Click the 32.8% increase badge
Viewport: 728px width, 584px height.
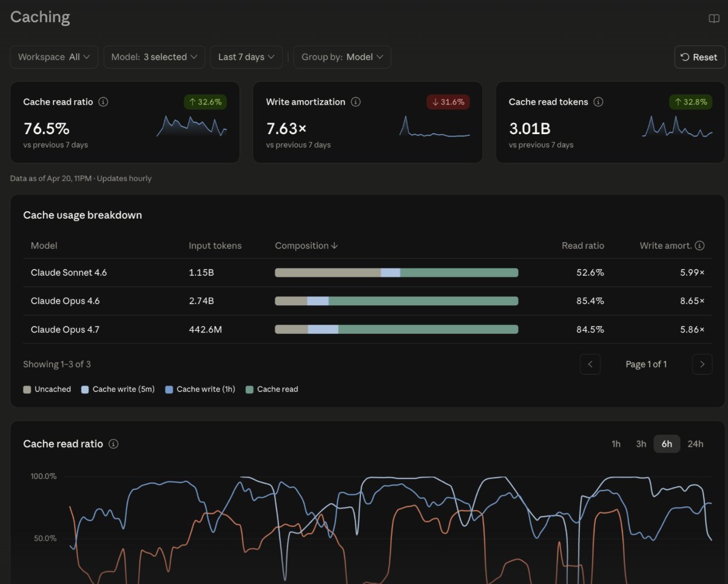coord(691,102)
